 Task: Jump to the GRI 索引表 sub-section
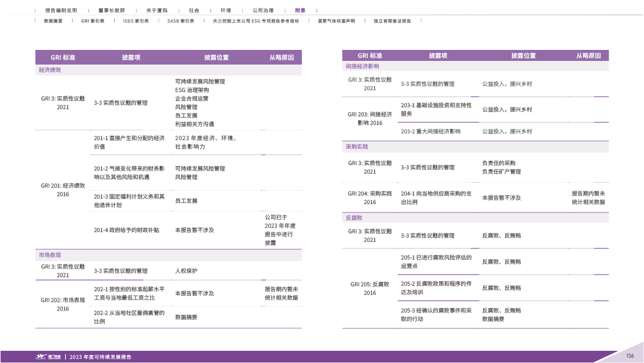(93, 21)
